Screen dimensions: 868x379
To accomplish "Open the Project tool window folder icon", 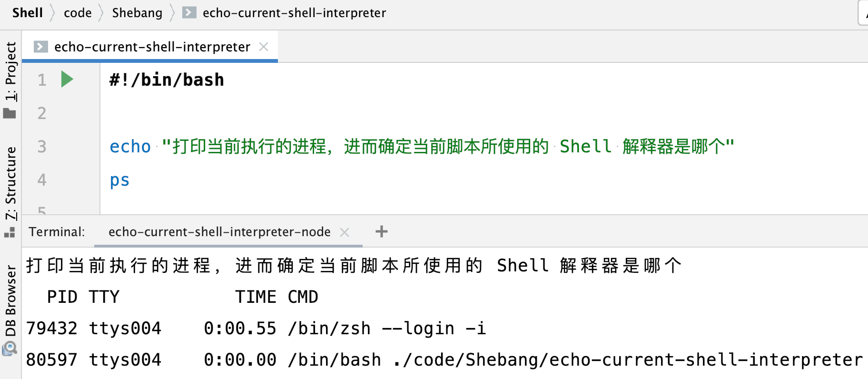I will tap(10, 113).
